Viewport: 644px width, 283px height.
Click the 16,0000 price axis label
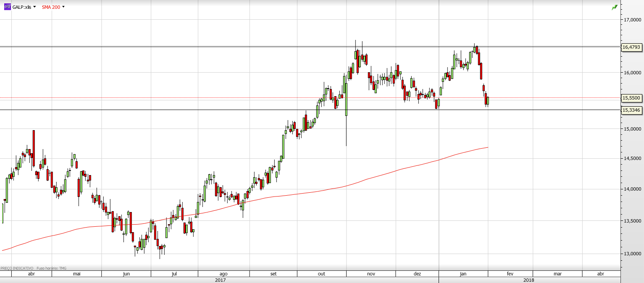point(632,73)
